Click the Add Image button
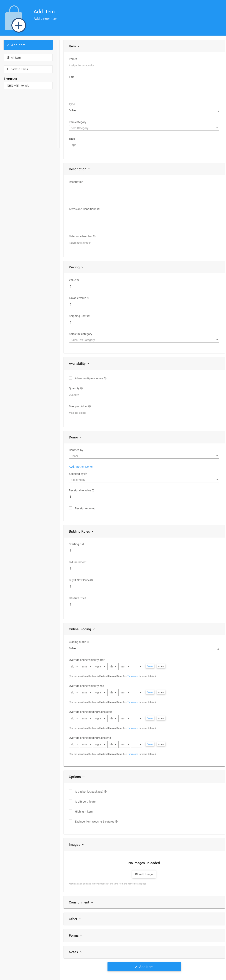 click(x=144, y=874)
